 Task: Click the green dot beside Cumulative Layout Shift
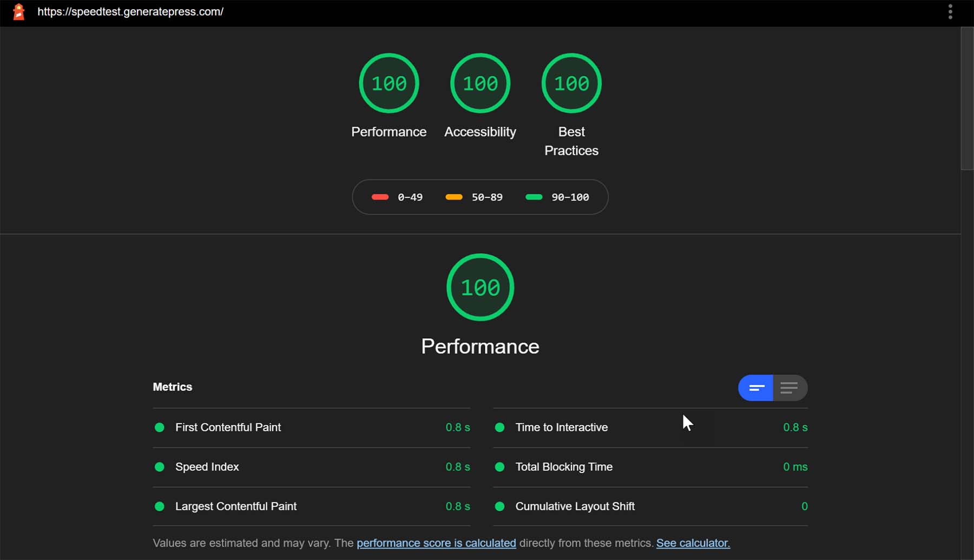point(499,507)
